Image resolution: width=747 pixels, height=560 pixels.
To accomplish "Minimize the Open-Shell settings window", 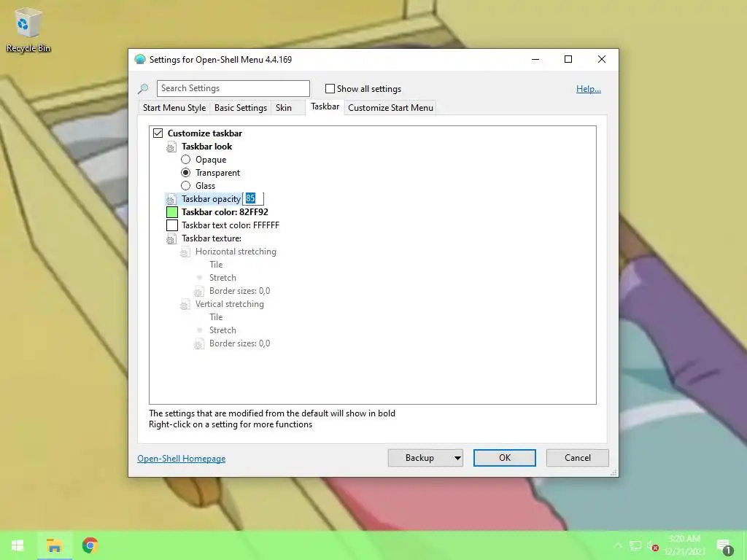I will 535,59.
